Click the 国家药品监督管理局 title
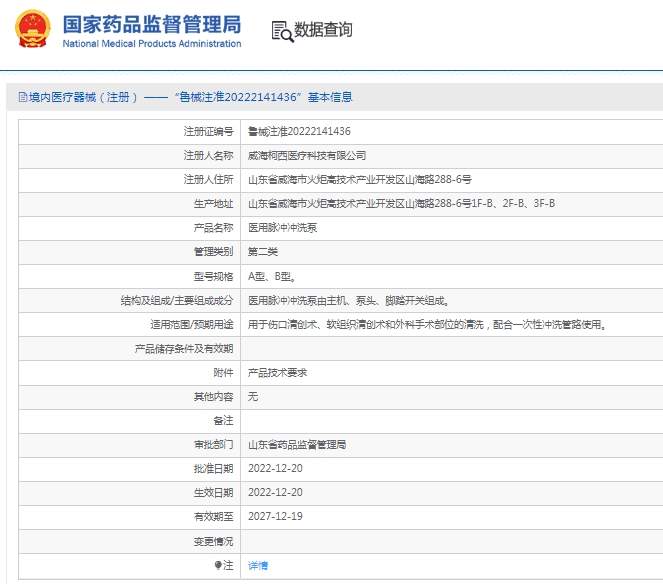This screenshot has height=584, width=663. pos(152,24)
